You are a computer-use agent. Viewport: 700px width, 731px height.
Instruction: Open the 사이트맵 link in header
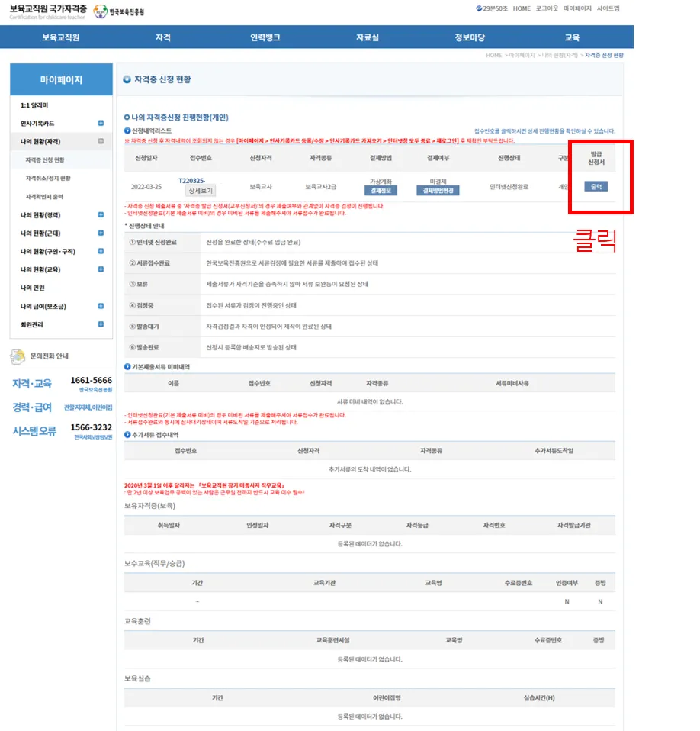pyautogui.click(x=608, y=8)
